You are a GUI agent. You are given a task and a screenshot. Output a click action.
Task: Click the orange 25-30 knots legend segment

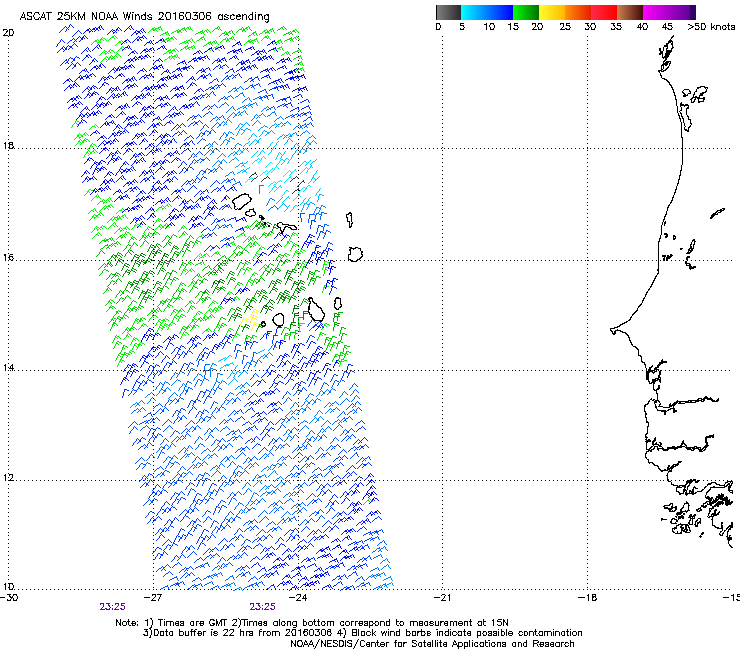578,12
